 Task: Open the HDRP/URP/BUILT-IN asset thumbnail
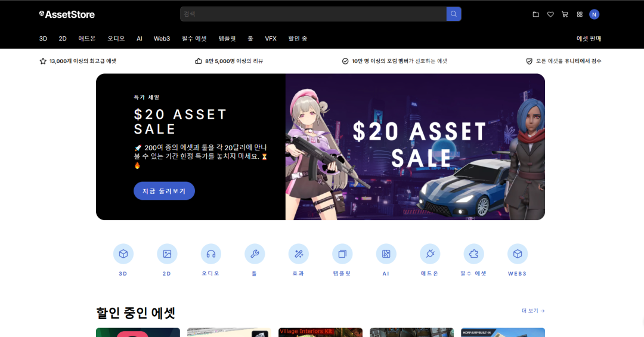[503, 332]
